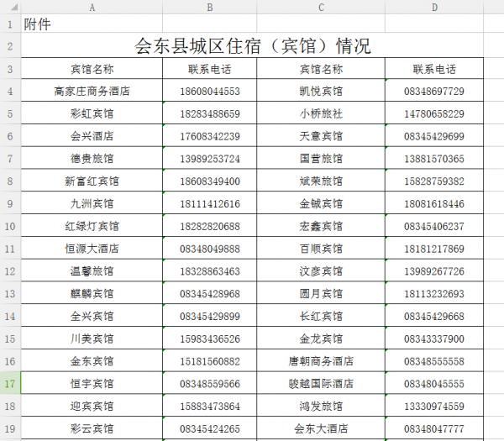Select row 10 header
The width and height of the screenshot is (504, 441).
pos(10,226)
